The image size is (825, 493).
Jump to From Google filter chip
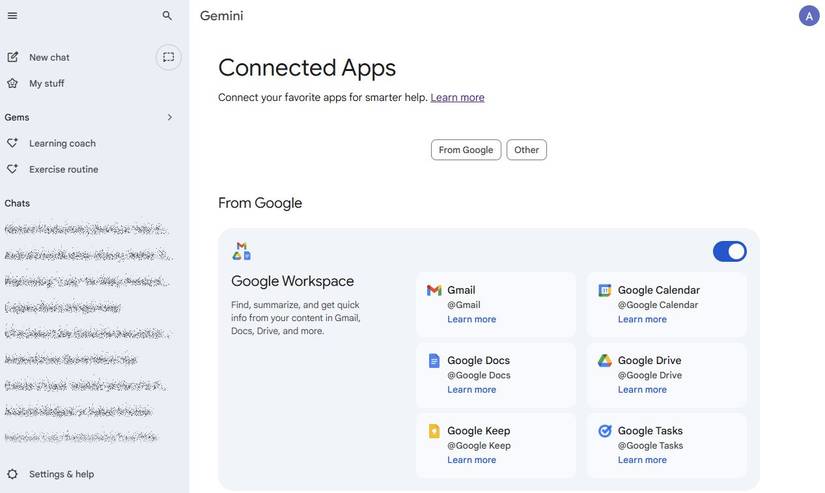point(465,150)
